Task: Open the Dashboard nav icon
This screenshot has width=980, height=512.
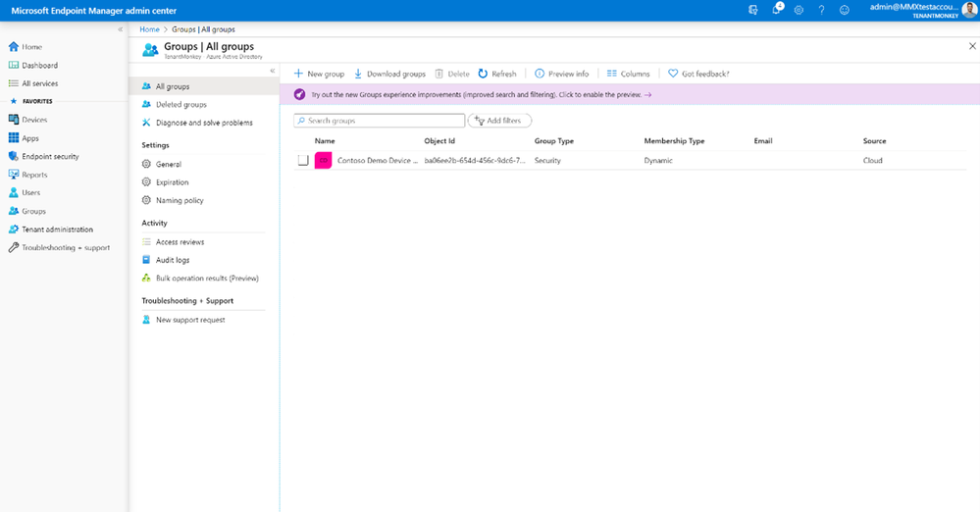Action: coord(14,65)
